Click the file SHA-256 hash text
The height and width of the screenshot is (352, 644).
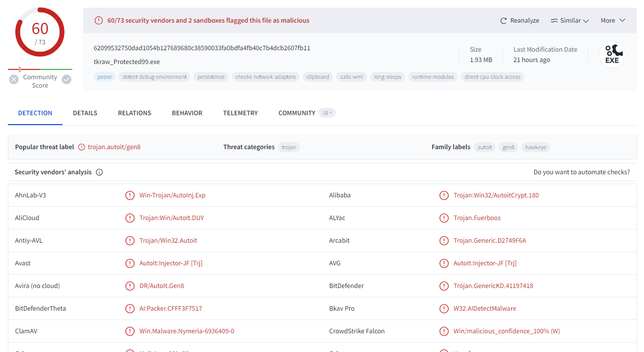point(202,48)
